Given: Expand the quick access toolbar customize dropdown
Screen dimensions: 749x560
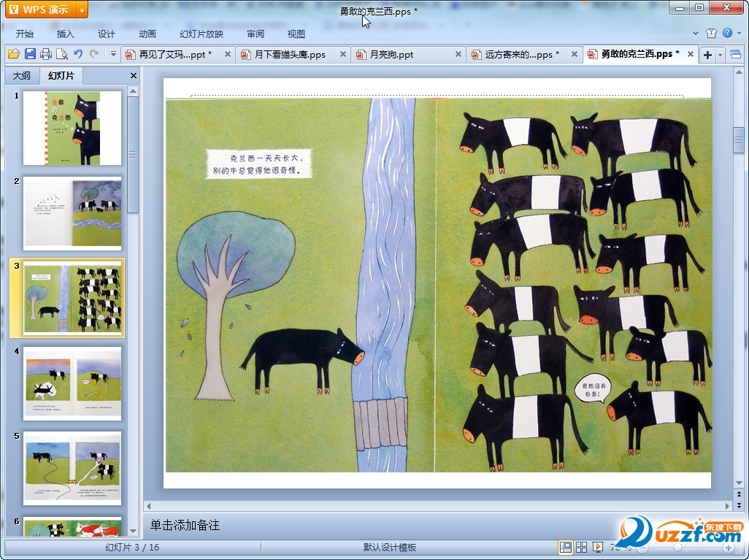Looking at the screenshot, I should click(x=113, y=54).
